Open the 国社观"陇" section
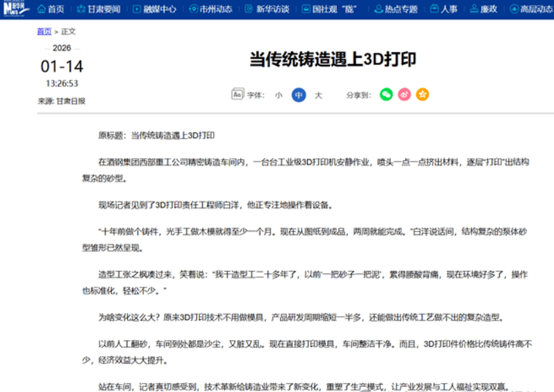This screenshot has width=554, height=392. [x=328, y=9]
